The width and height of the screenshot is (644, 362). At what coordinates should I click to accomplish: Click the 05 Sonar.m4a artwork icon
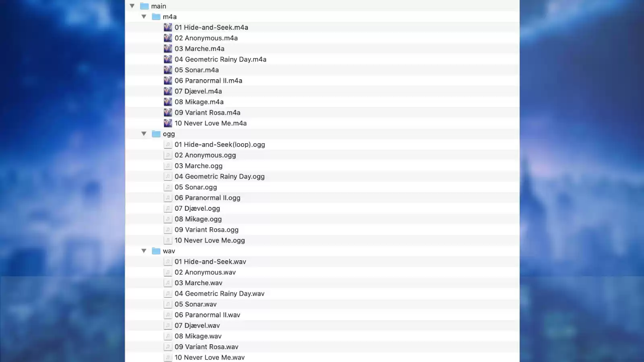(168, 70)
